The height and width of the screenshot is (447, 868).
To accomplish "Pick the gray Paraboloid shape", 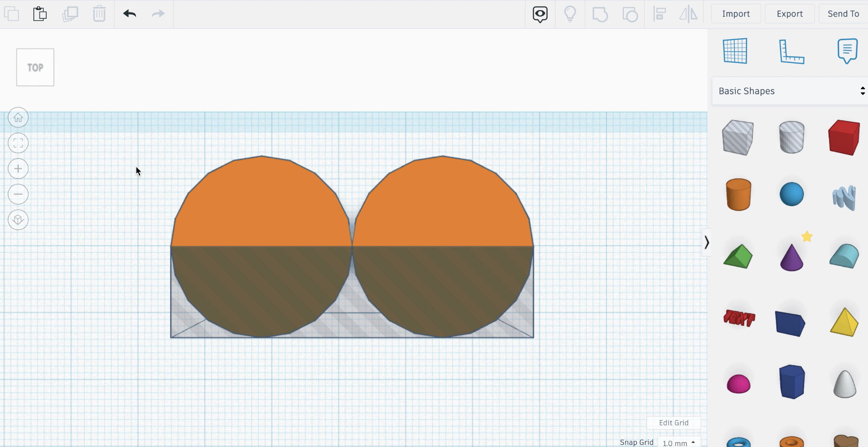I will coord(845,384).
